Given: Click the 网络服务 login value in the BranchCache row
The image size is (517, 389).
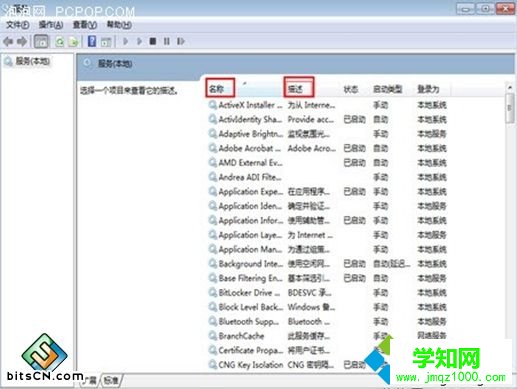Looking at the screenshot, I should tap(432, 336).
